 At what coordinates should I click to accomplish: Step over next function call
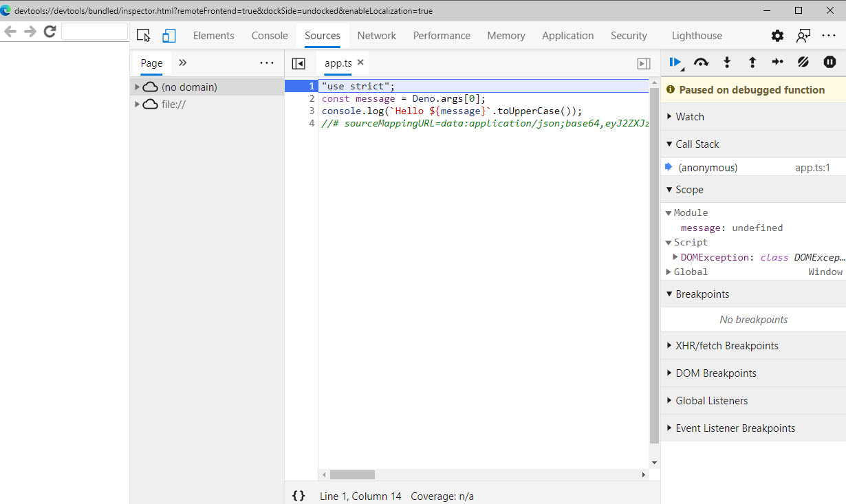[701, 63]
